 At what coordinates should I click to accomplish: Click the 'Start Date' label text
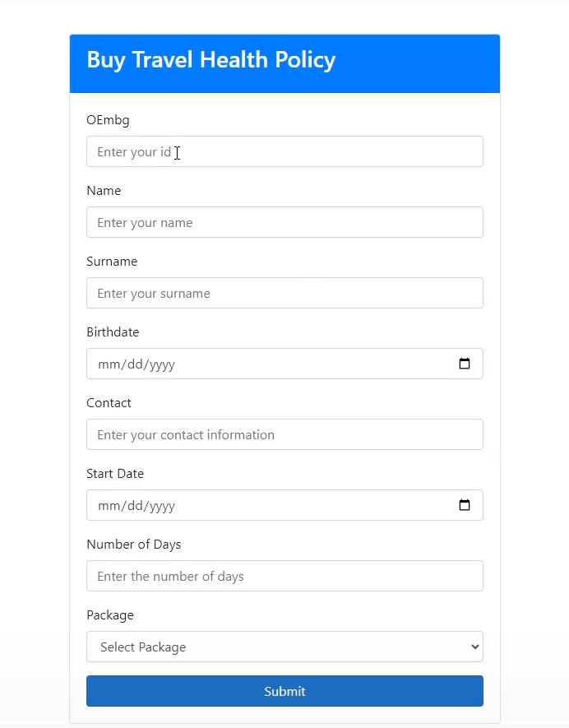tap(115, 474)
